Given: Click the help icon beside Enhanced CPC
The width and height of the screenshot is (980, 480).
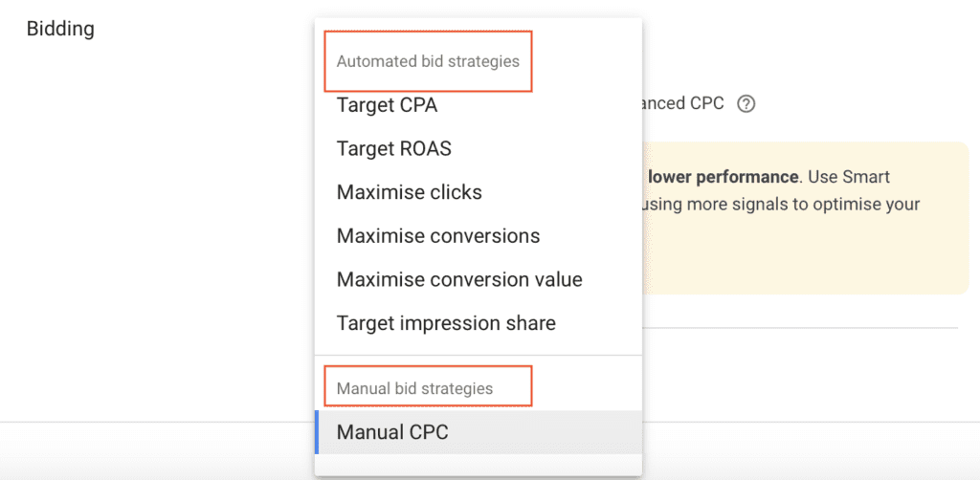Looking at the screenshot, I should coord(746,103).
